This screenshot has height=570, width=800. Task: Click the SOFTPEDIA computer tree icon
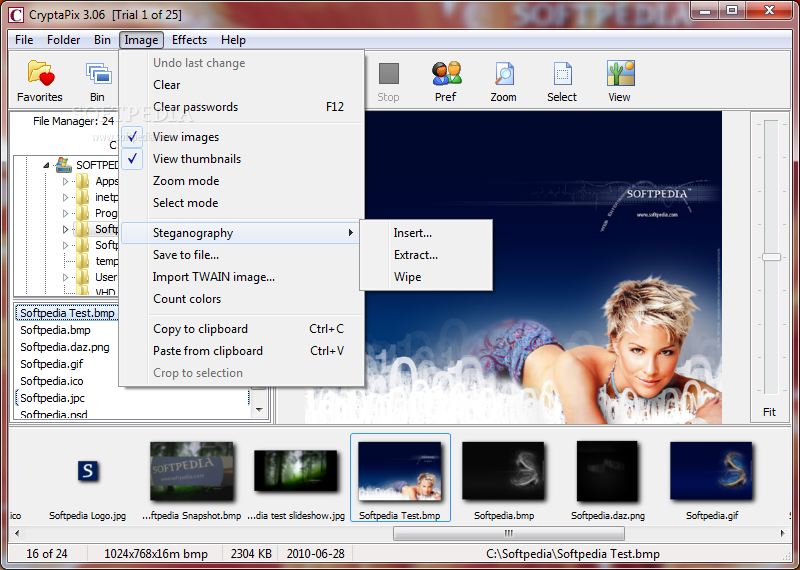coord(64,164)
